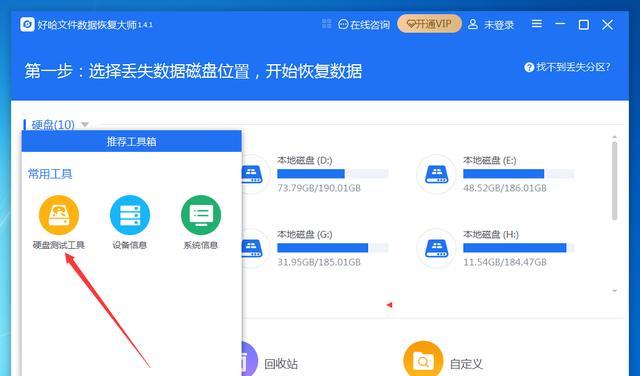Maximize the recovery app window
This screenshot has width=640, height=376.
tap(584, 25)
